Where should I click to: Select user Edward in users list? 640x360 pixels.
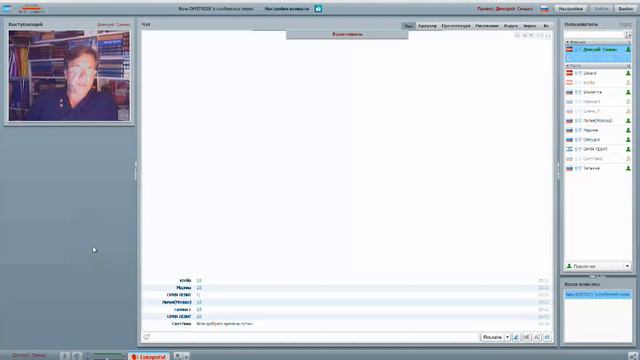598,73
